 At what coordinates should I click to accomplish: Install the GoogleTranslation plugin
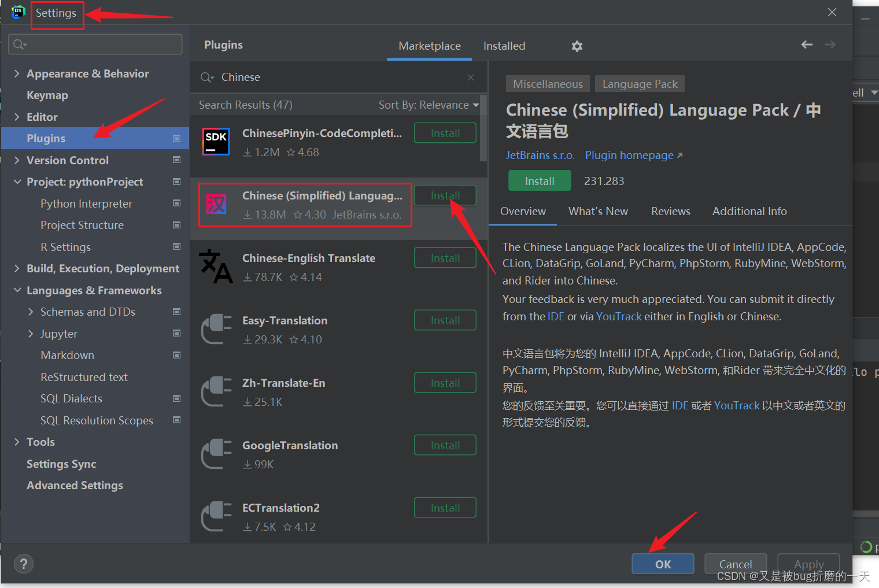pos(445,445)
